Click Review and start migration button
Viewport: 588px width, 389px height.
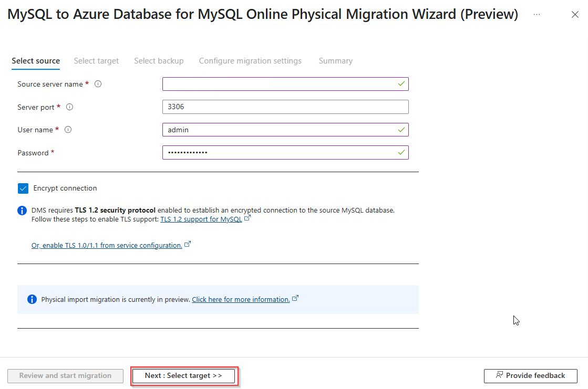pos(65,376)
